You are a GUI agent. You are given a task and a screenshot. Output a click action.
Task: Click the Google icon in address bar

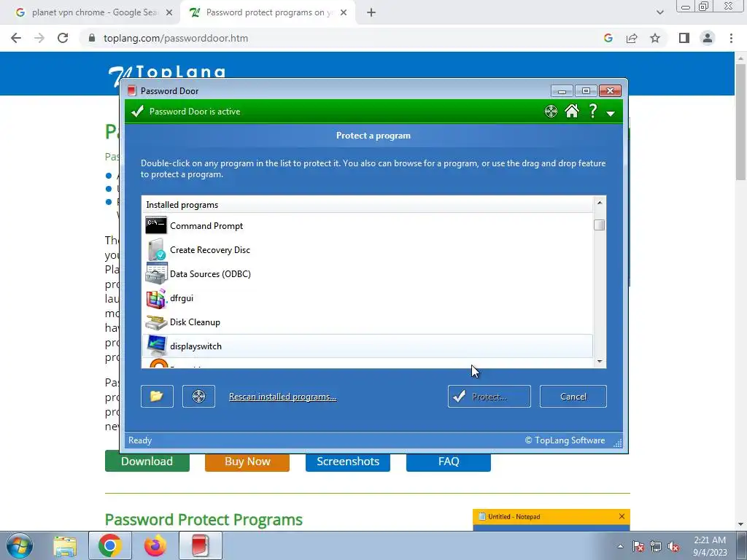click(x=608, y=38)
